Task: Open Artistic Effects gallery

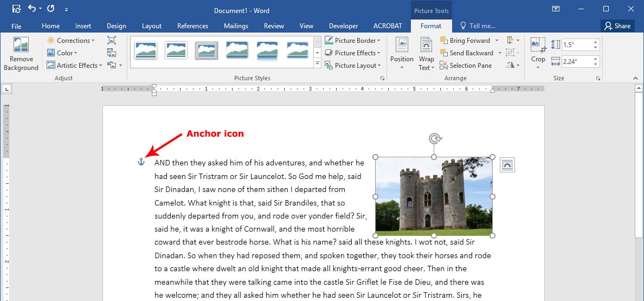Action: (x=74, y=65)
